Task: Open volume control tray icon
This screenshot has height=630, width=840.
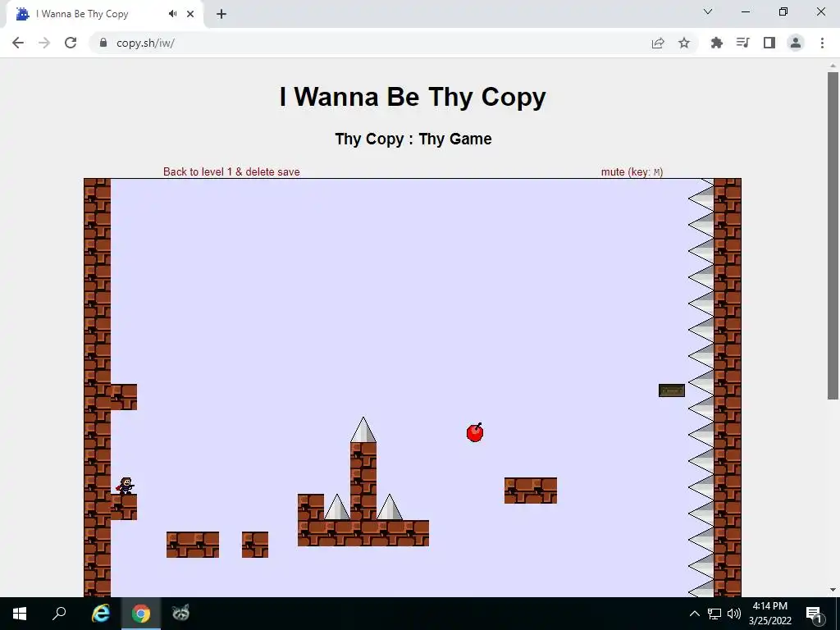Action: click(x=734, y=614)
